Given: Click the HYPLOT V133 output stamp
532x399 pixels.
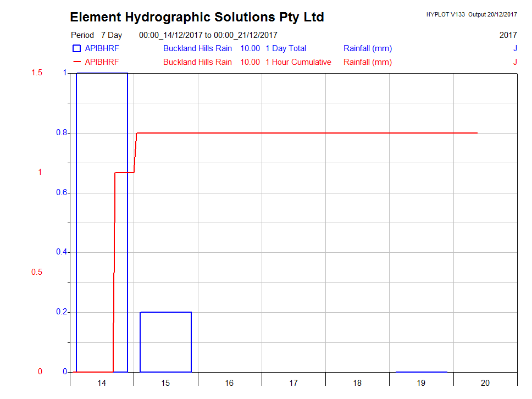Looking at the screenshot, I should coord(471,14).
